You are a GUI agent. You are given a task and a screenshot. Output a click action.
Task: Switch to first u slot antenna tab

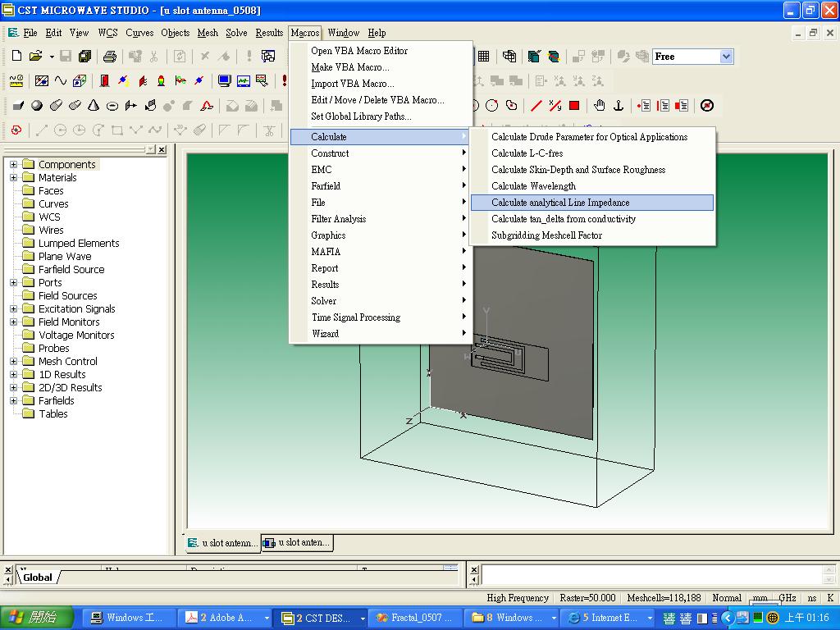[x=222, y=543]
